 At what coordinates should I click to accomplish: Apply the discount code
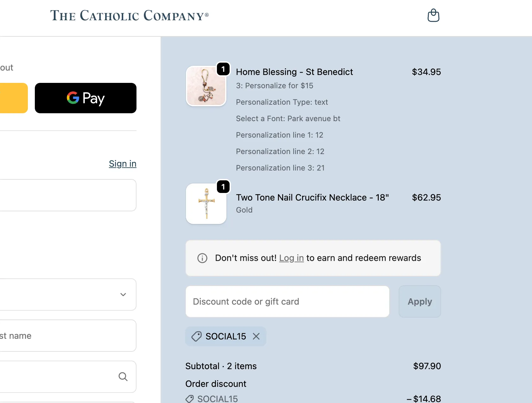coord(420,301)
